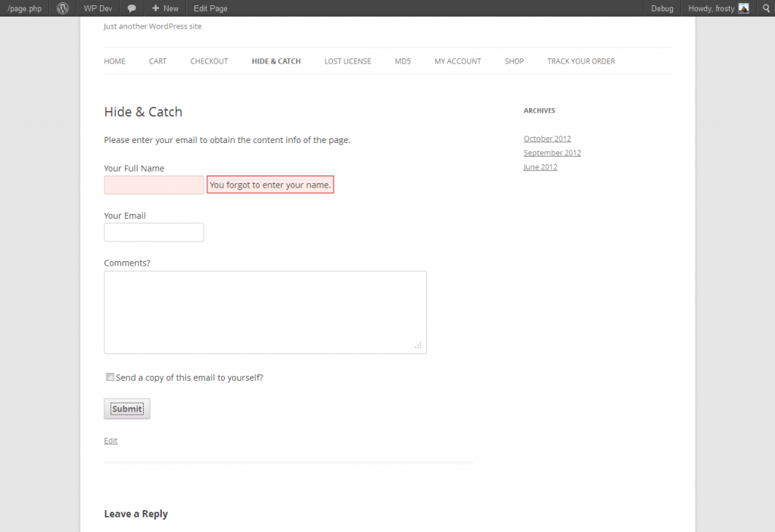Screen dimensions: 775x532
Task: Open the October 2012 archive link
Action: tap(547, 138)
